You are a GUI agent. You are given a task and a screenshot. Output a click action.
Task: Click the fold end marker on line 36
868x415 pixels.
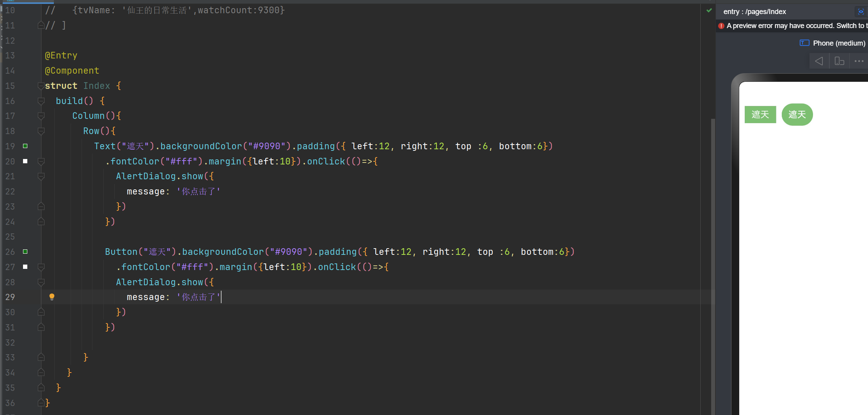coord(41,403)
